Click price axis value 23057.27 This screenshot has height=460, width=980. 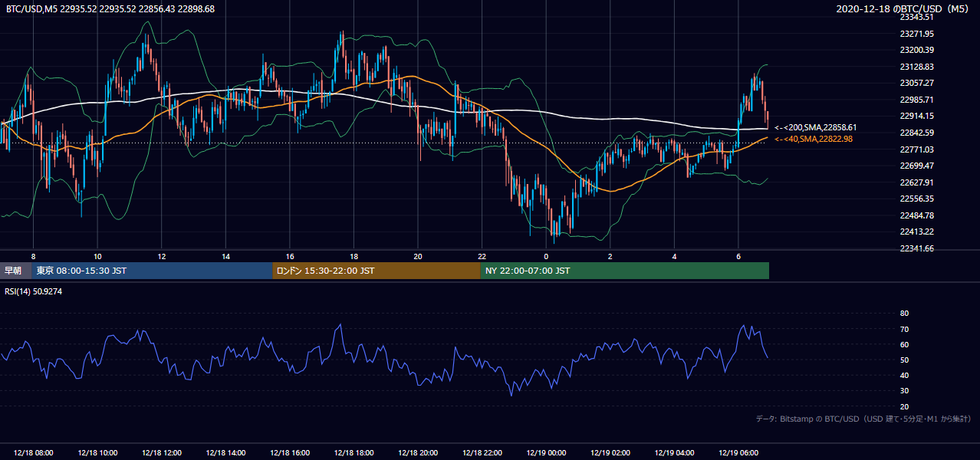(916, 83)
